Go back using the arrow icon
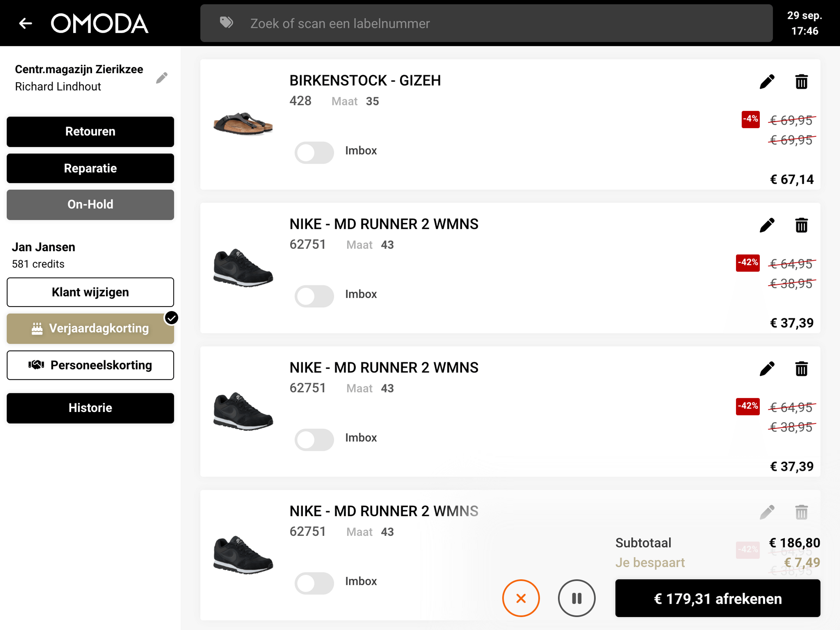 coord(26,23)
